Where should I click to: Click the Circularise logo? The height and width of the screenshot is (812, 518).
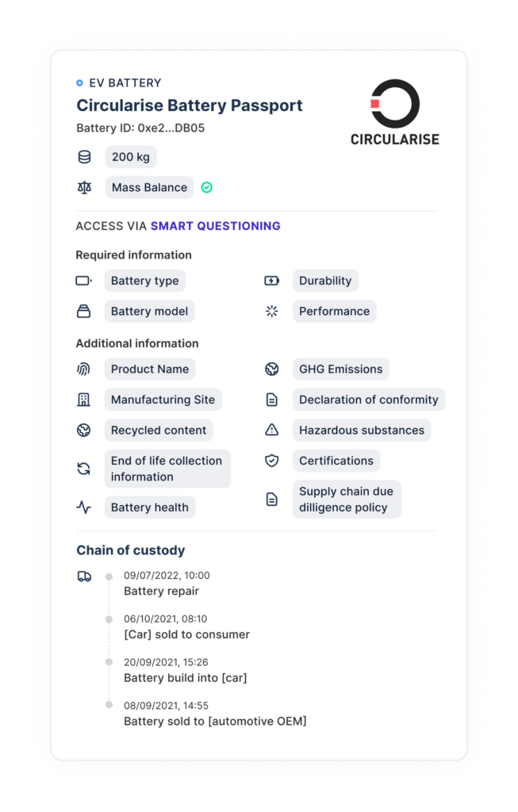(394, 113)
